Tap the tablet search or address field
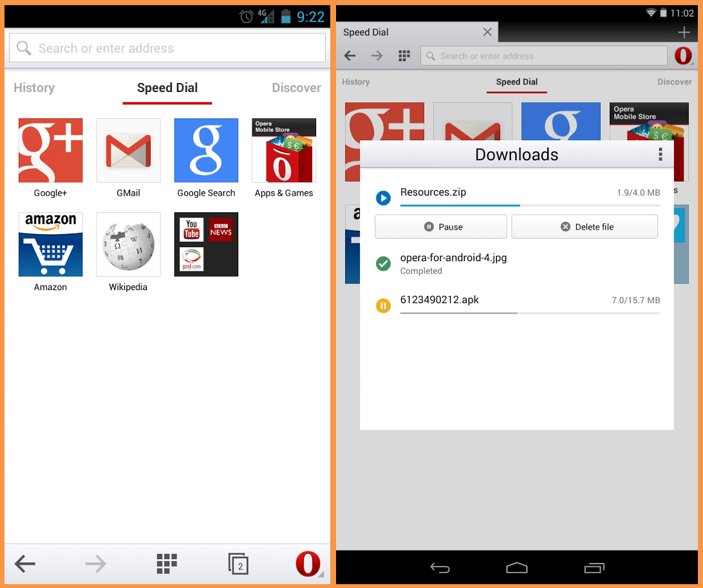Viewport: 703px width, 588px height. [544, 56]
